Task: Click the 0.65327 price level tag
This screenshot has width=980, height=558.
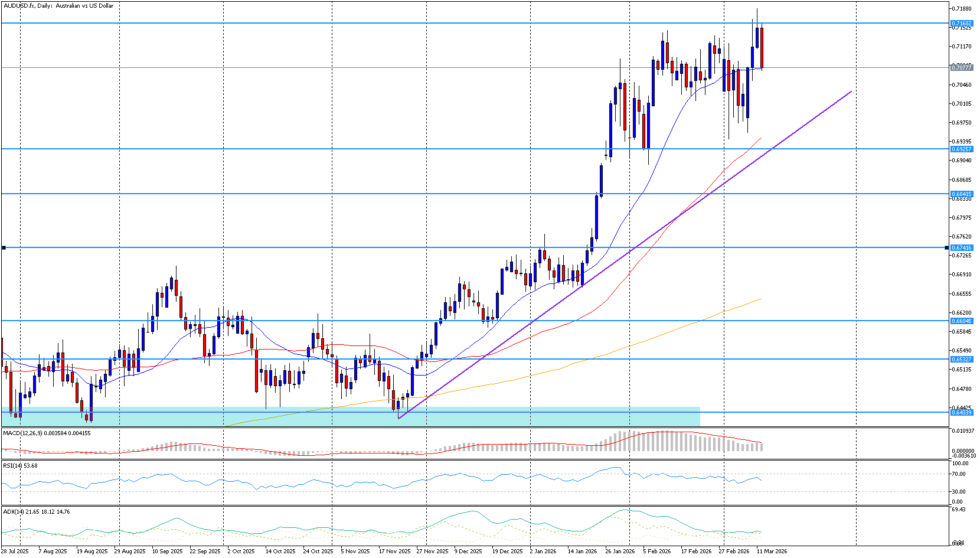Action: [x=962, y=359]
